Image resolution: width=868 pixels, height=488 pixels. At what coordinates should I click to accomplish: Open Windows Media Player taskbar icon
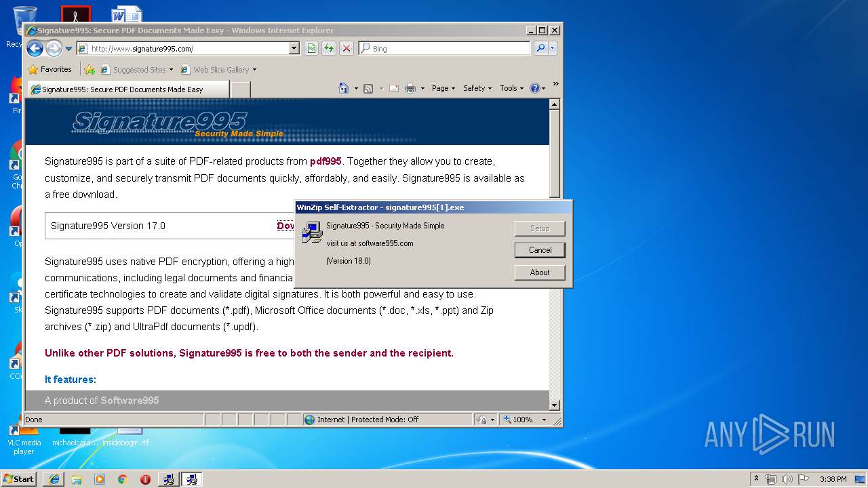(100, 479)
